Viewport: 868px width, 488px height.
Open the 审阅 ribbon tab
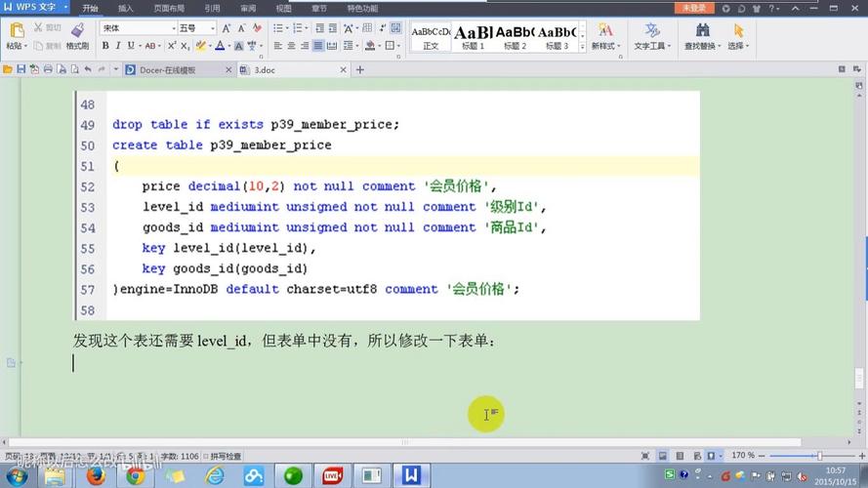point(248,9)
